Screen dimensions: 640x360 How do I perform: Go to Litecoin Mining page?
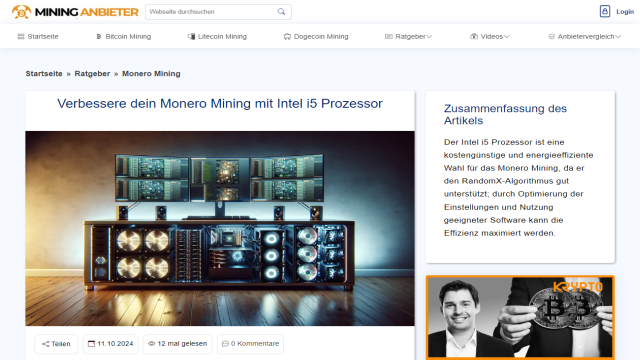217,36
